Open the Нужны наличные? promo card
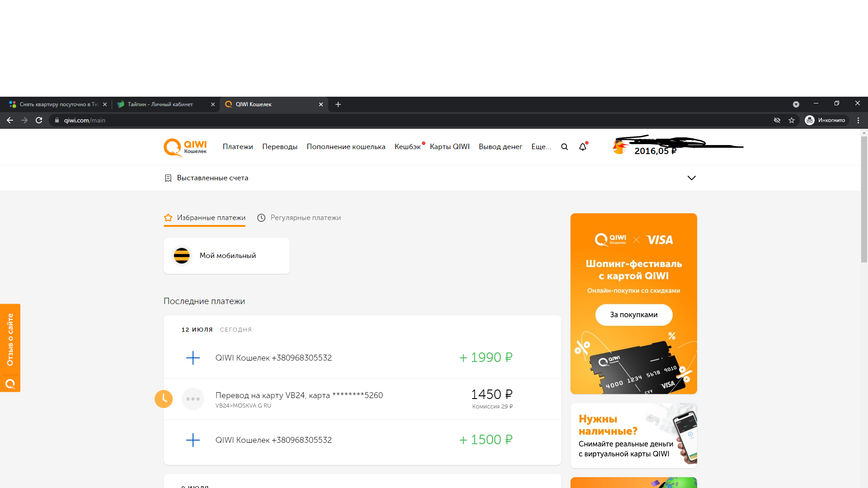The width and height of the screenshot is (868, 488). point(634,436)
